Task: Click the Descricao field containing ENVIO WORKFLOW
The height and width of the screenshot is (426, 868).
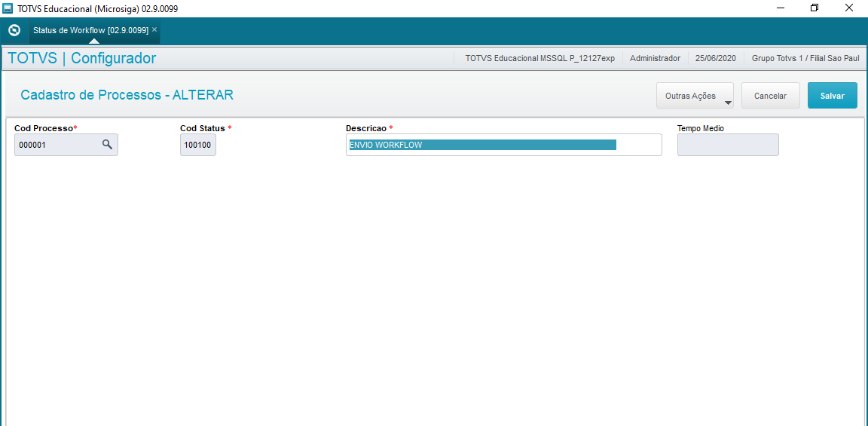Action: [x=503, y=145]
